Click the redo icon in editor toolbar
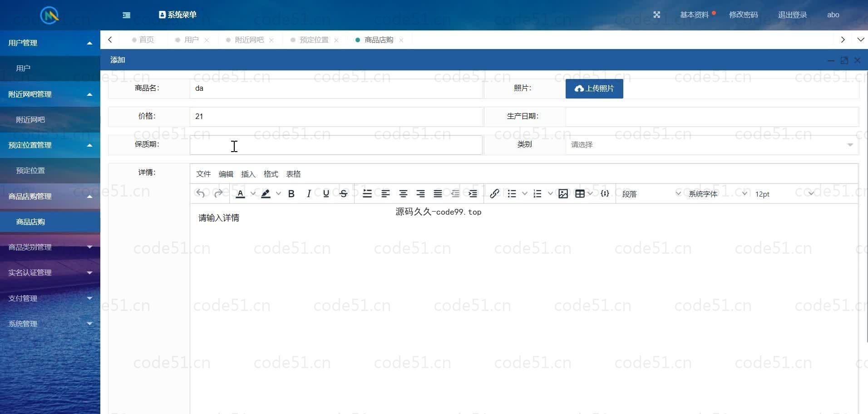This screenshot has width=868, height=414. [218, 194]
